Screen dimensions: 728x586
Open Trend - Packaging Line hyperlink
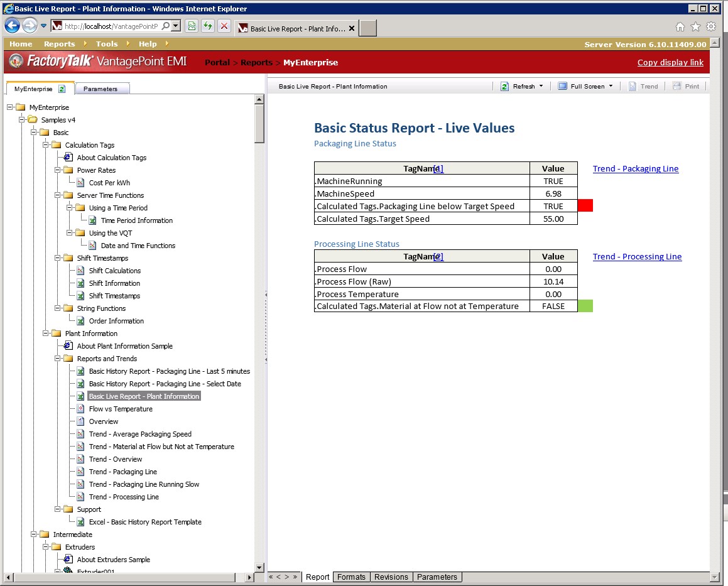click(635, 168)
